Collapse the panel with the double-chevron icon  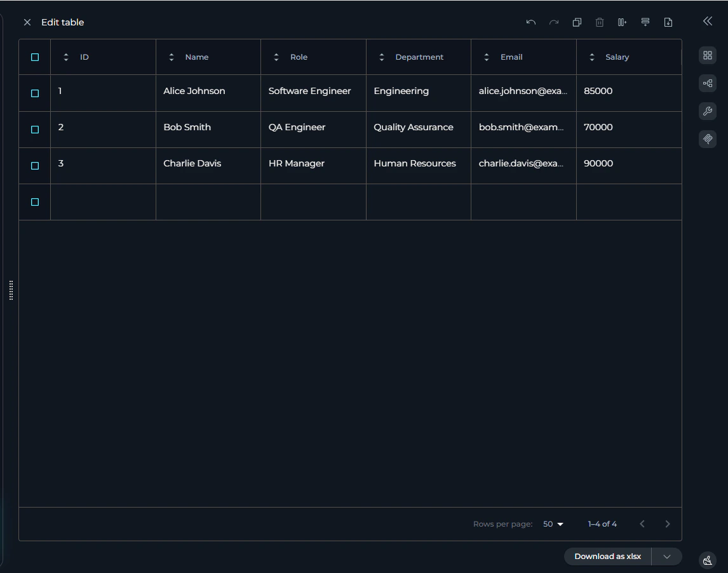[707, 21]
